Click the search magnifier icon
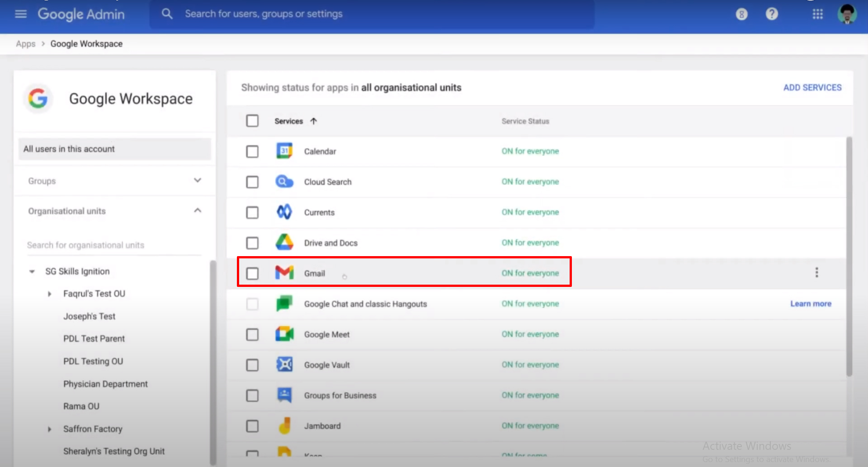868x467 pixels. click(167, 14)
